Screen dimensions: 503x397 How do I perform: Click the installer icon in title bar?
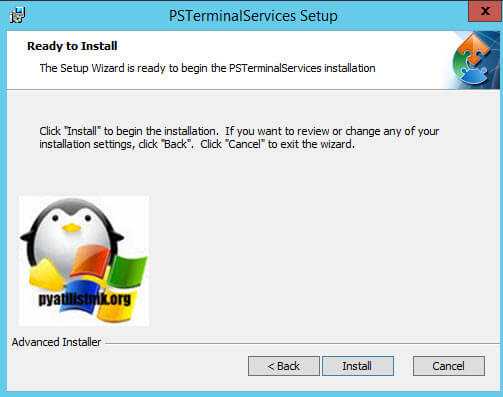tap(17, 16)
